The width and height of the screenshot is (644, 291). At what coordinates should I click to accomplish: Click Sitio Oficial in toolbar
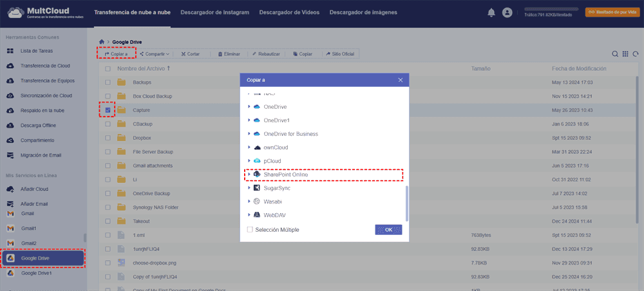[340, 54]
